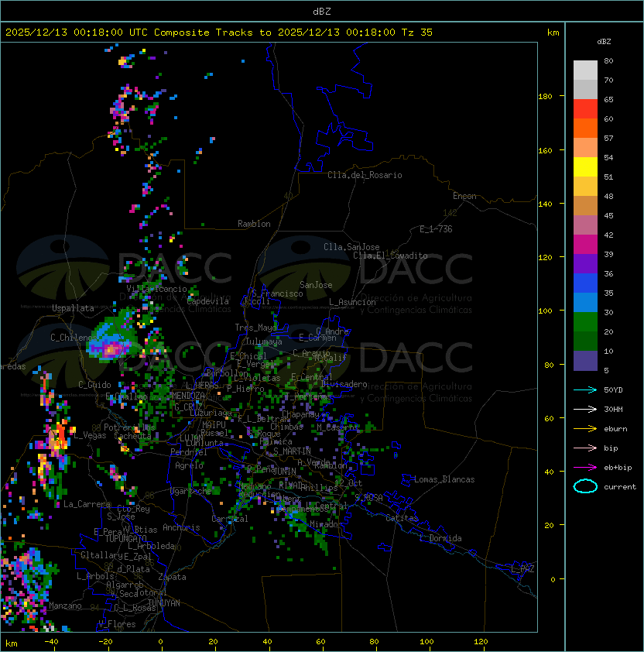Select the light blue 30-35 dBZ swatch
The image size is (644, 652).
[x=585, y=303]
